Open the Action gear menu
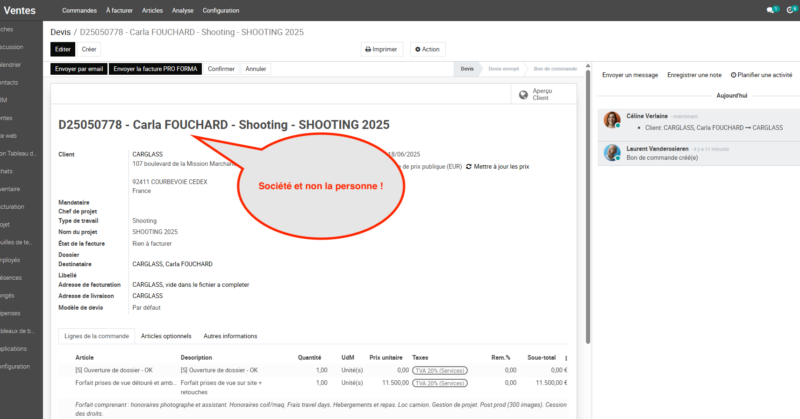Viewport: 800px width, 419px height. click(427, 49)
